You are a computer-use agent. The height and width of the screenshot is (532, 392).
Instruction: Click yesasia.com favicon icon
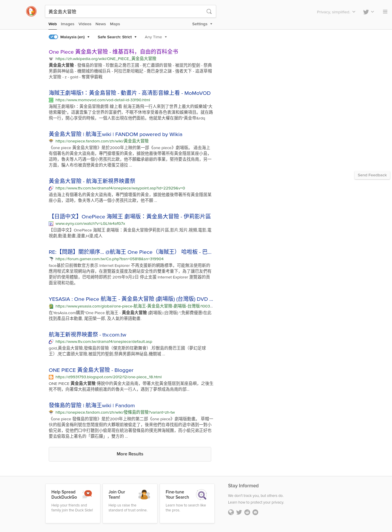[51, 306]
